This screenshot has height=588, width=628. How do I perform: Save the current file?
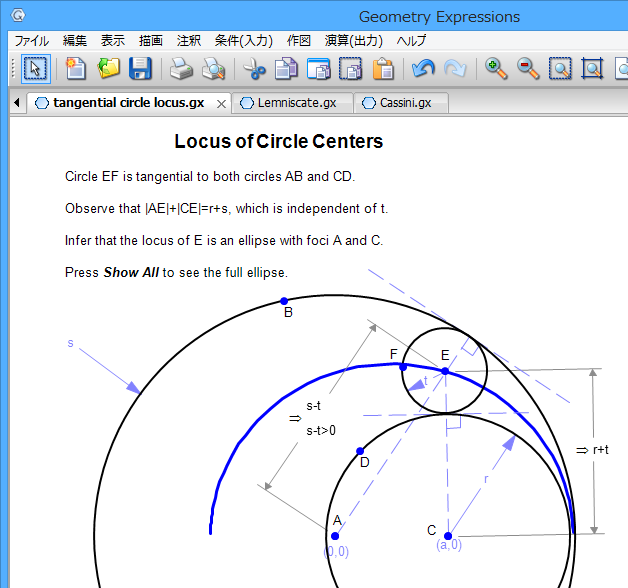[140, 69]
